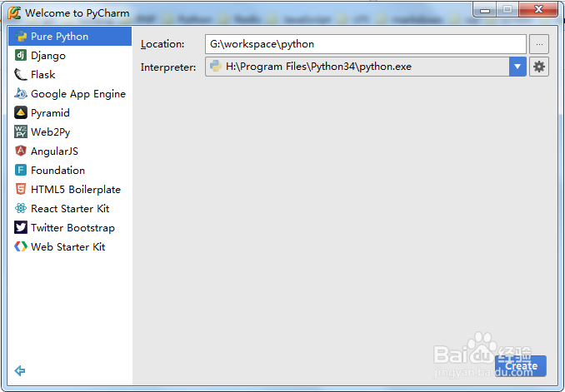Choose Flask from the project list
This screenshot has height=392, width=565.
(70, 75)
